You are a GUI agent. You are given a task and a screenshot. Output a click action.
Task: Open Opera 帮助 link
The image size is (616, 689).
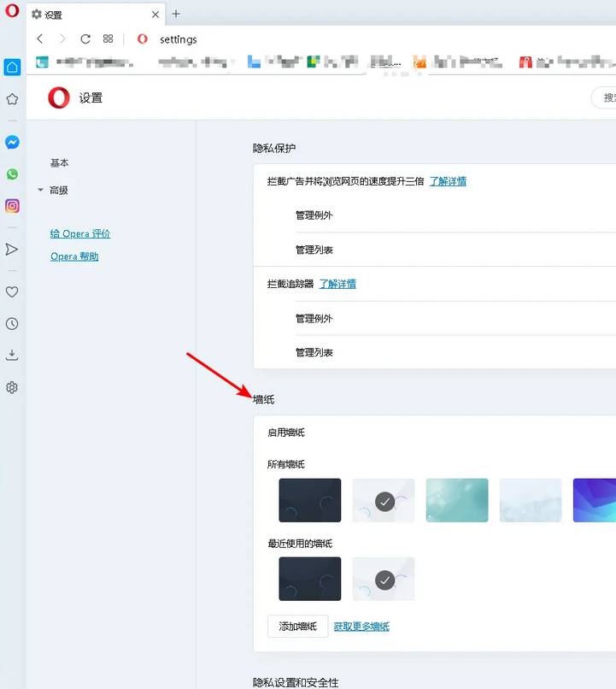click(74, 256)
